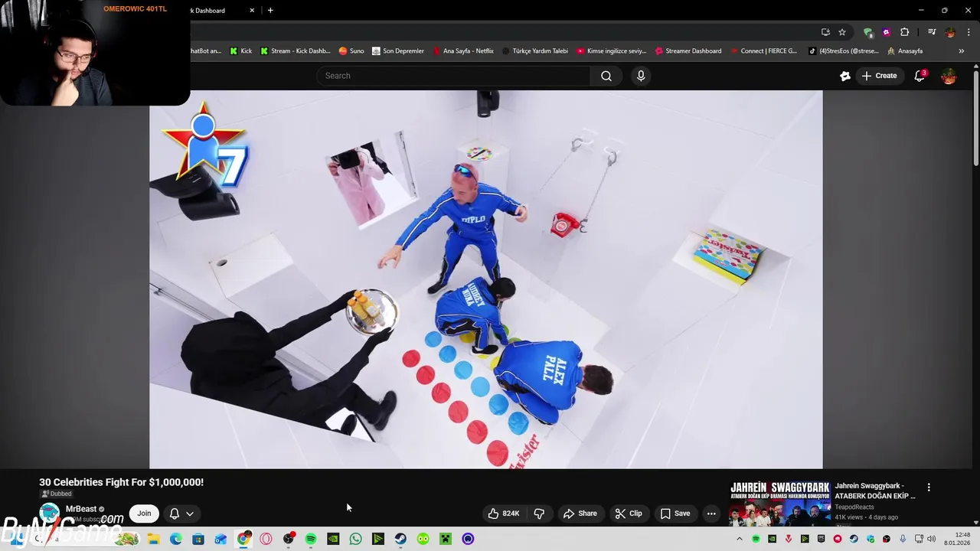Viewport: 980px width, 551px height.
Task: Save the video to a playlist
Action: tap(675, 514)
